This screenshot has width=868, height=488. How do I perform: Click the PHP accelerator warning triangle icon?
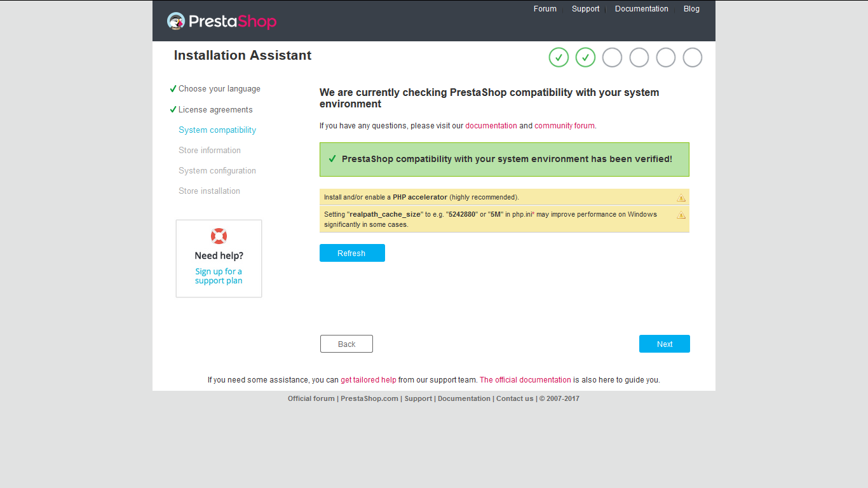(681, 198)
